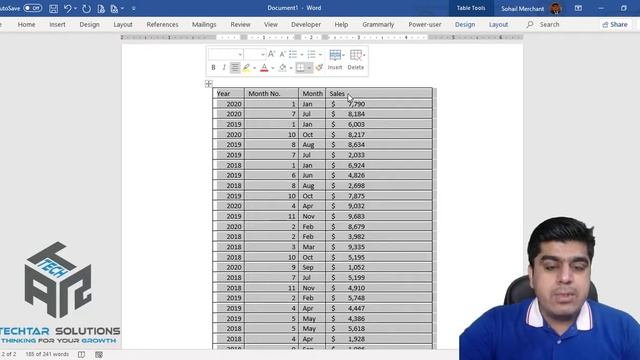The height and width of the screenshot is (360, 640).
Task: Open font color dropdown arrow
Action: click(273, 68)
